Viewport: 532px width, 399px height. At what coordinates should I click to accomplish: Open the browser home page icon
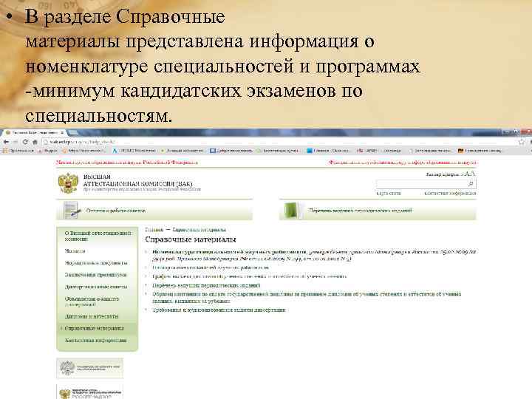[x=35, y=142]
